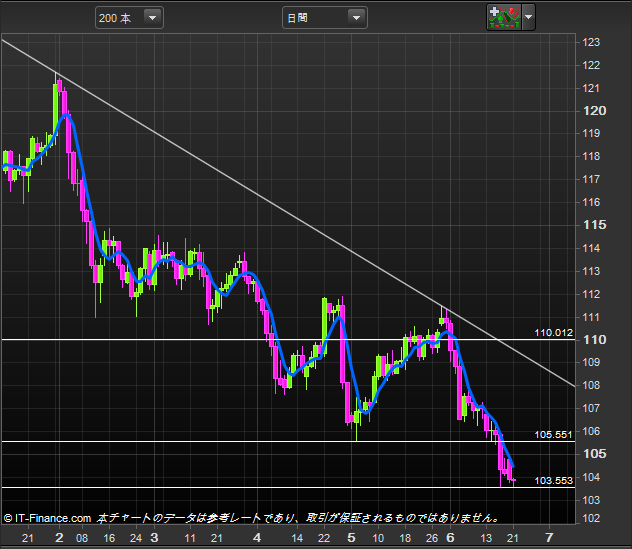Open the 日間 timeframe dropdown

[x=325, y=18]
